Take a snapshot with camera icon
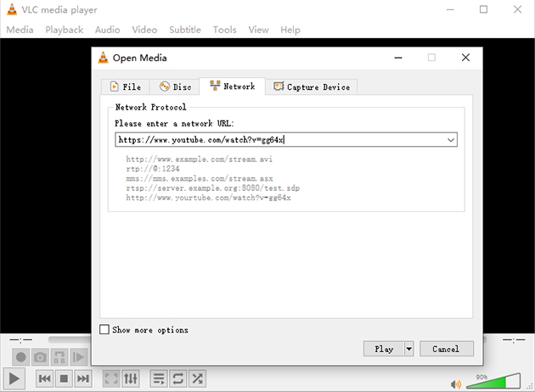The height and width of the screenshot is (392, 535). pos(40,357)
